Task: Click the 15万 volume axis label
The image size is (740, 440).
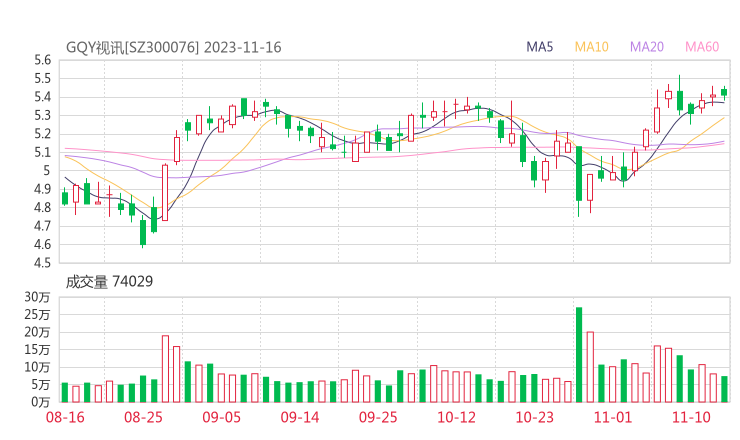Action: pos(37,349)
